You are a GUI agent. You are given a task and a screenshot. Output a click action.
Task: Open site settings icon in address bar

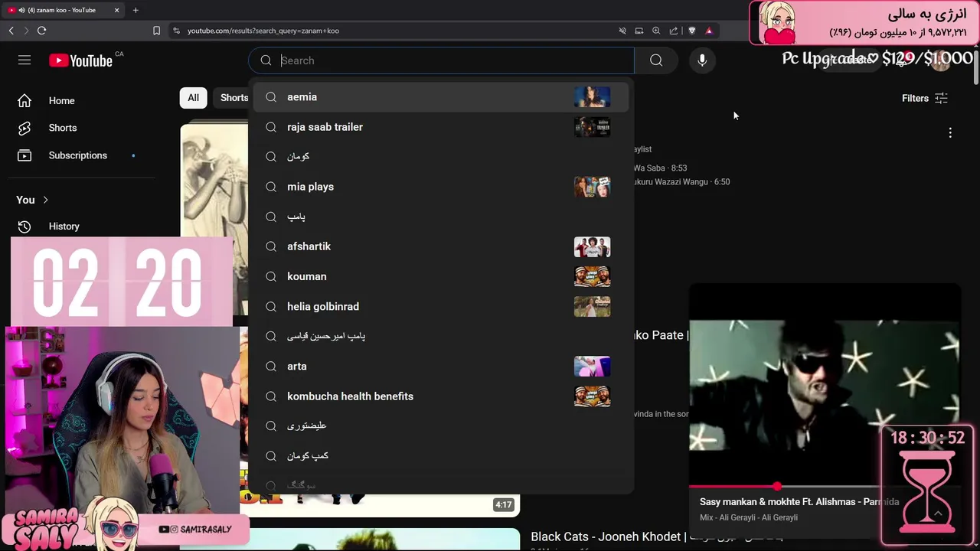[x=176, y=31]
